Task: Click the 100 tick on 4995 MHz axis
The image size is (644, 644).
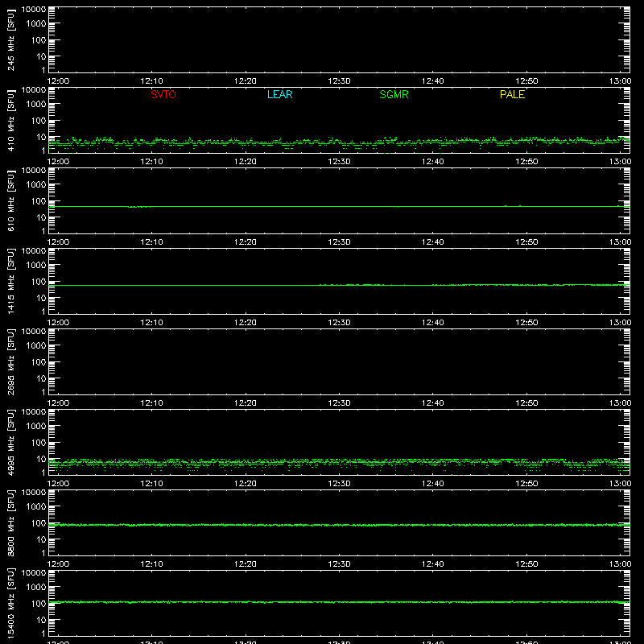Action: pos(39,443)
